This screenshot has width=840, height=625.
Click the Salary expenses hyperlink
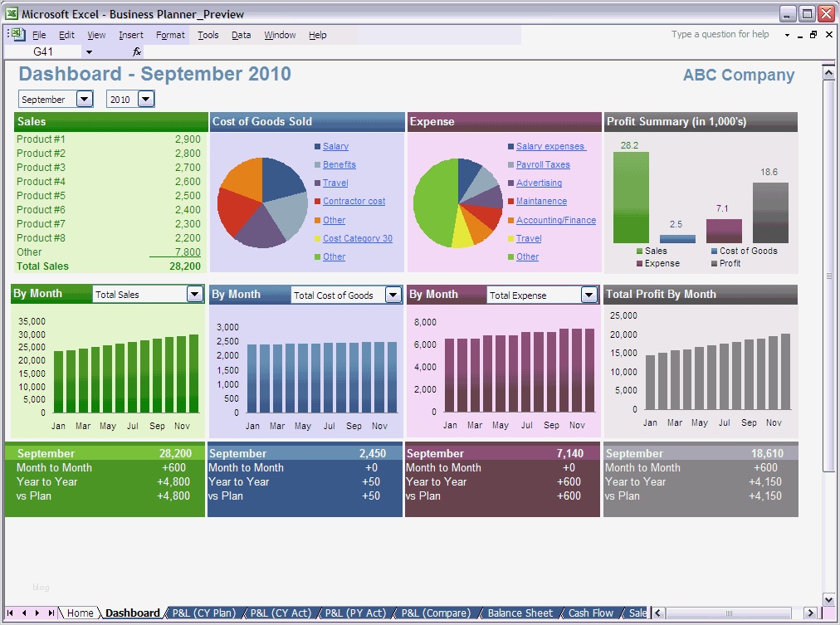click(x=550, y=146)
